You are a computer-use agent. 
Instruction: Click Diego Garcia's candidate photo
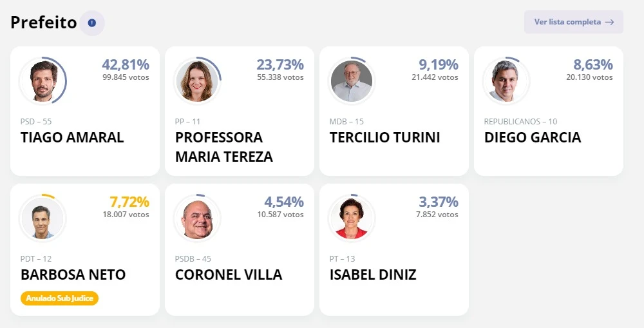[506, 81]
